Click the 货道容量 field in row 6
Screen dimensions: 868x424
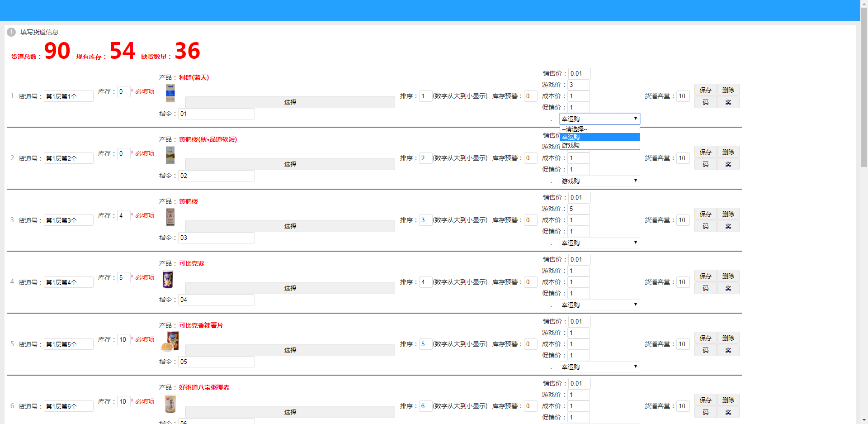click(x=683, y=406)
